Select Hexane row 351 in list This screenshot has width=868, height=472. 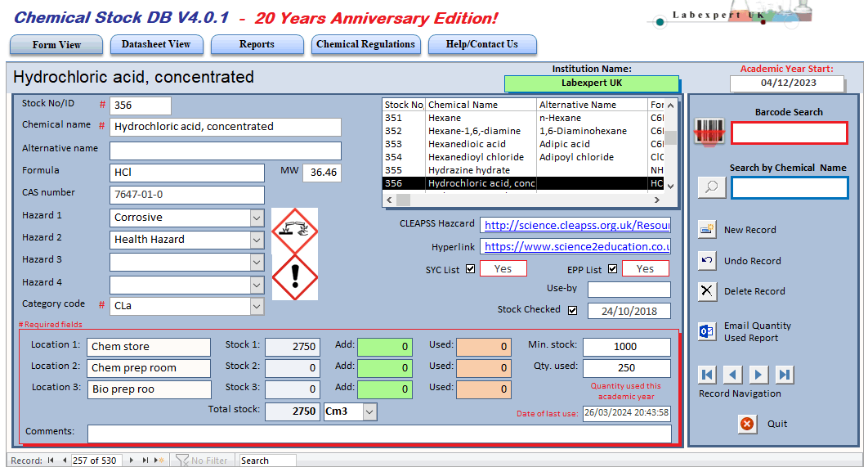coord(523,118)
